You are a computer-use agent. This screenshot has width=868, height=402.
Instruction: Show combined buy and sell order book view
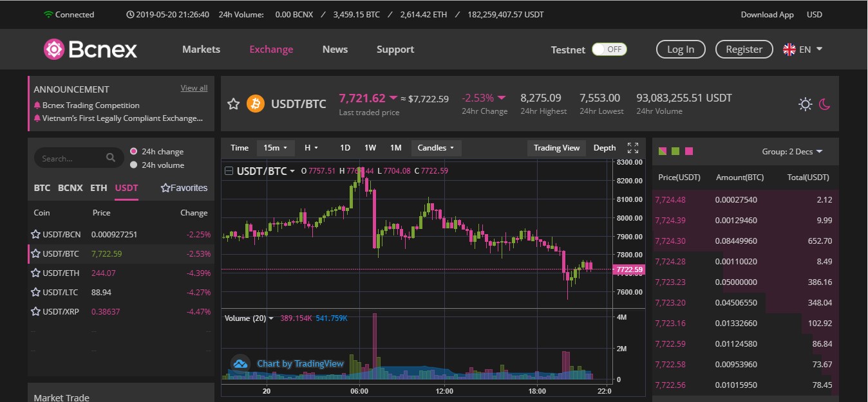click(x=663, y=151)
